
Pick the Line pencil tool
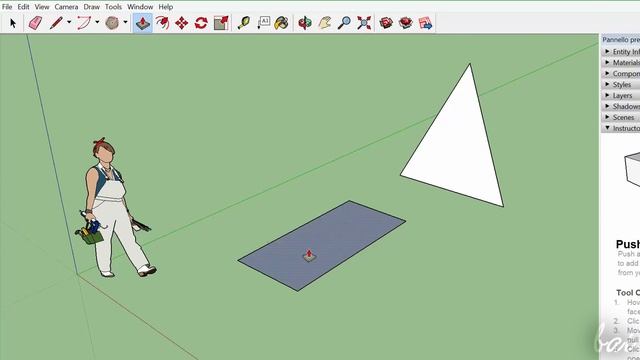[56, 23]
